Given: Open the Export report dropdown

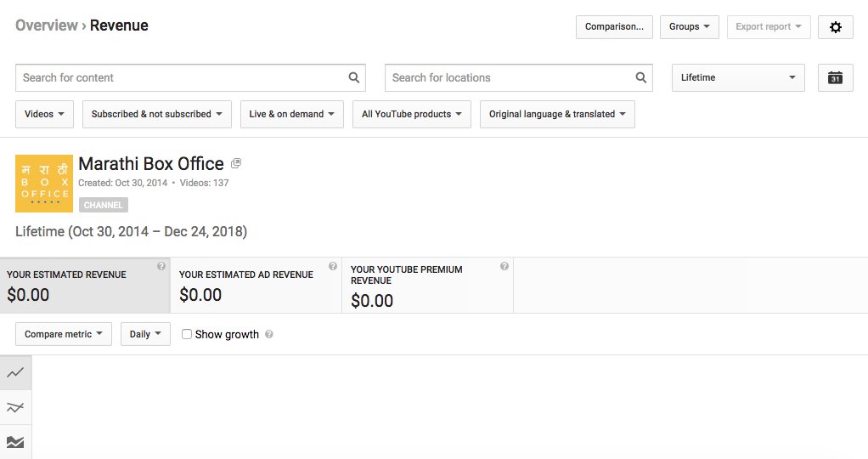Looking at the screenshot, I should click(769, 26).
